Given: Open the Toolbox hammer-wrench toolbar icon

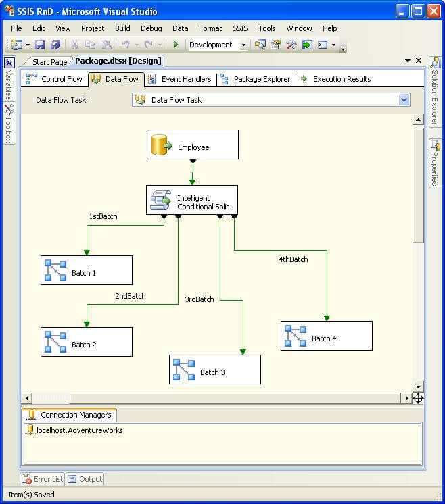Looking at the screenshot, I should [x=291, y=45].
